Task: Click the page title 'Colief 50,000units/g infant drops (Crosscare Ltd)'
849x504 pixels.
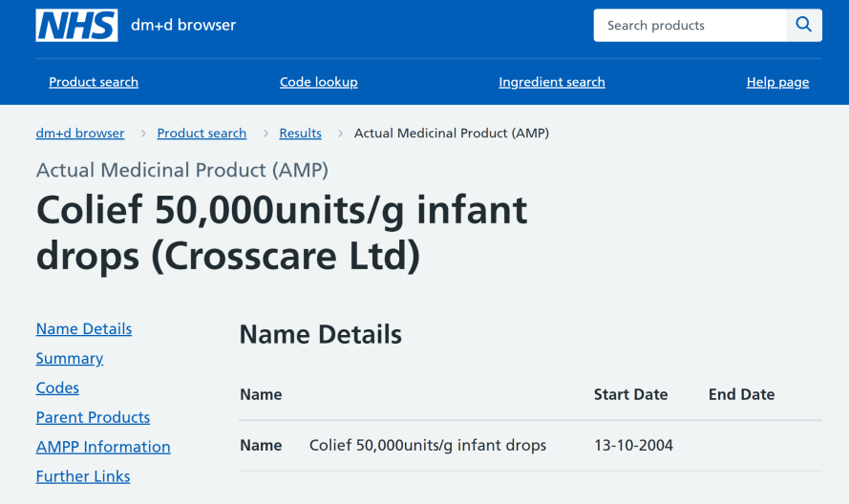Action: [x=282, y=233]
